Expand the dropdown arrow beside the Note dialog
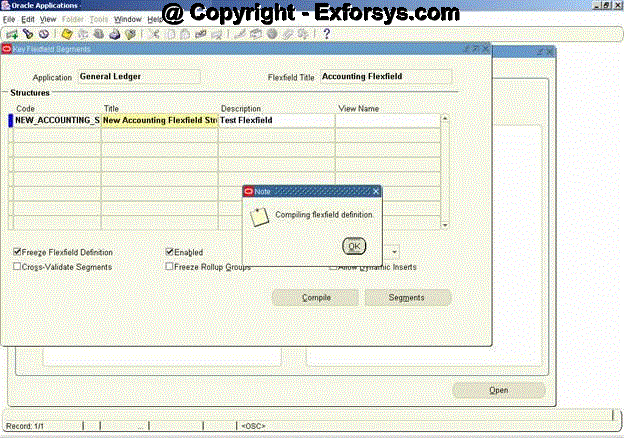624x438 pixels. [x=395, y=252]
